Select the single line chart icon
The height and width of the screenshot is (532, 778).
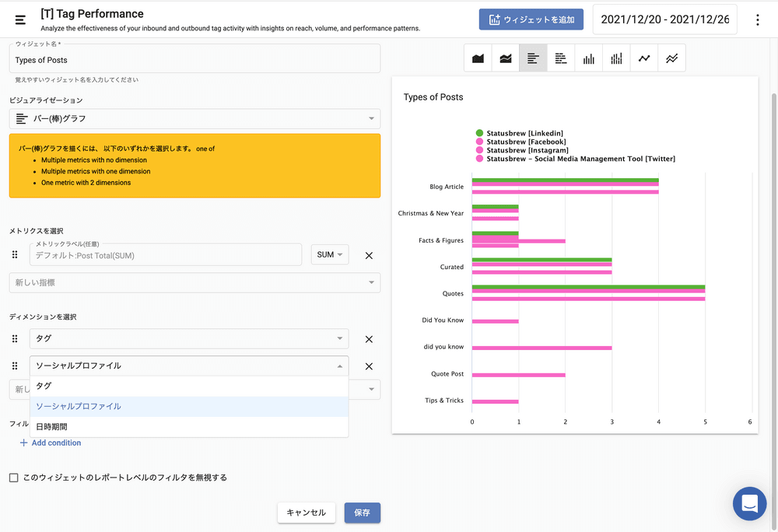[x=644, y=58]
